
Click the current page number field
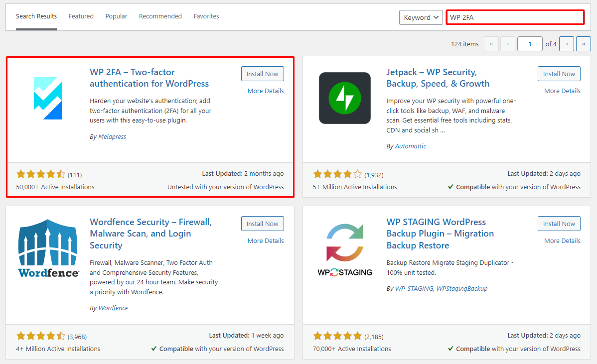click(x=529, y=44)
